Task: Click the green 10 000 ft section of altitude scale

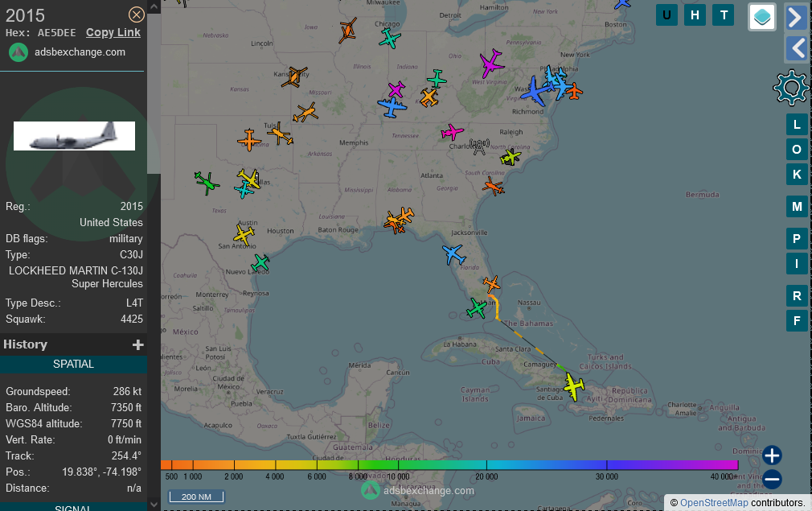Action: tap(399, 465)
